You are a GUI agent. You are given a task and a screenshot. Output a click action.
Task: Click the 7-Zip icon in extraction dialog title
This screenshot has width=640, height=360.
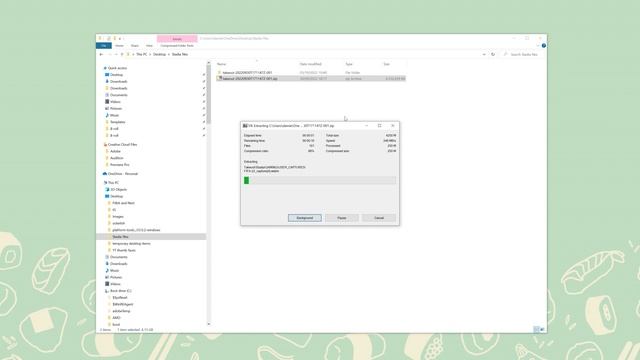245,126
